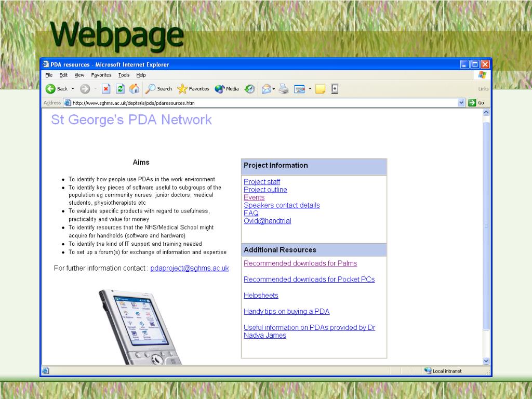Click the scrollbar down arrow
Screen dimensions: 532x399
coord(486,361)
